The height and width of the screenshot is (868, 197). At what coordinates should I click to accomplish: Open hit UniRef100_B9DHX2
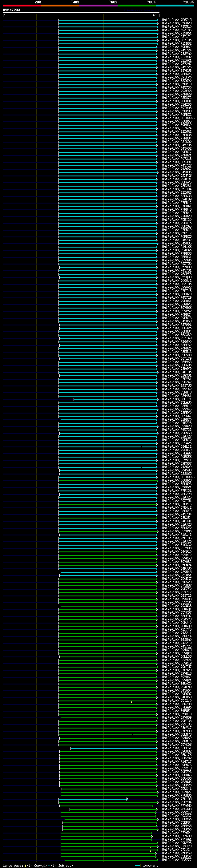point(176,47)
